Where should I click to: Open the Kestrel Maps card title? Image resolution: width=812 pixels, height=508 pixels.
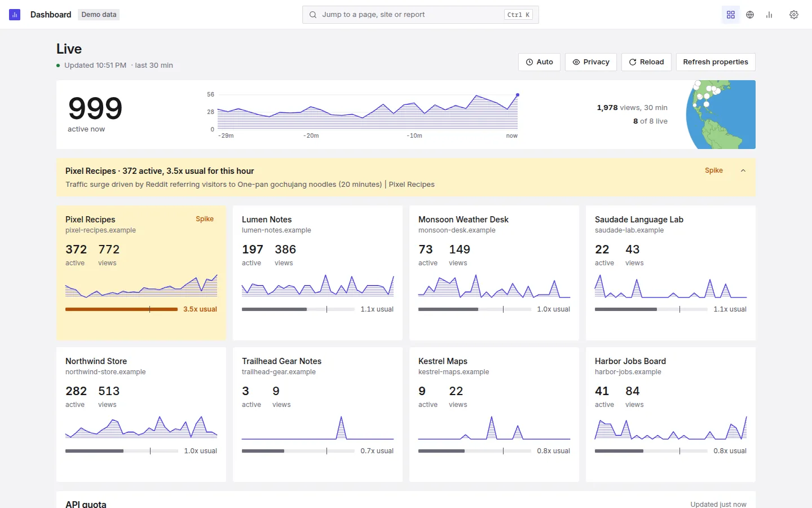coord(443,361)
